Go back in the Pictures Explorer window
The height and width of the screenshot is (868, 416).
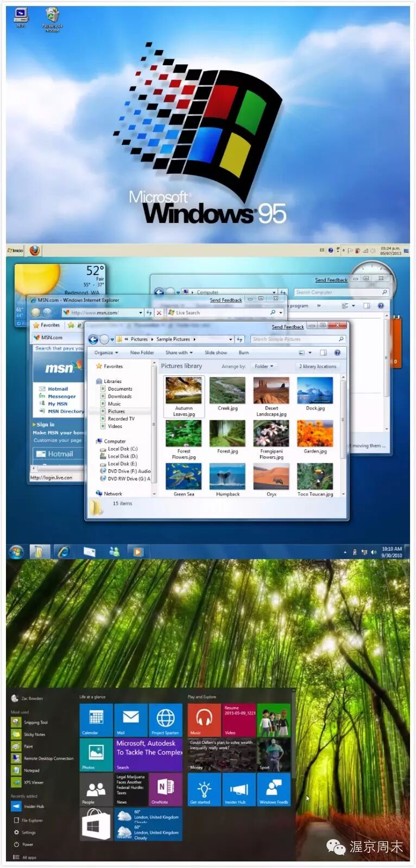pos(93,340)
